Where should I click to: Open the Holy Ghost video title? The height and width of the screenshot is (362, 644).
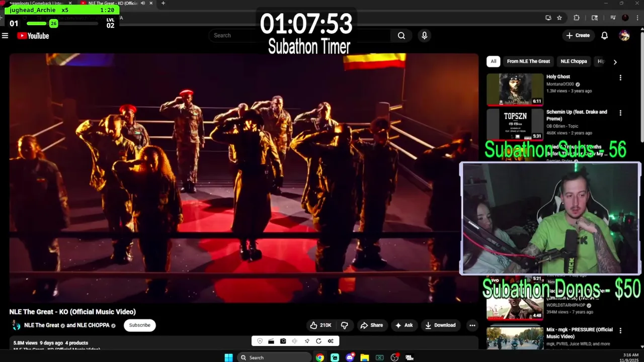[x=558, y=77]
